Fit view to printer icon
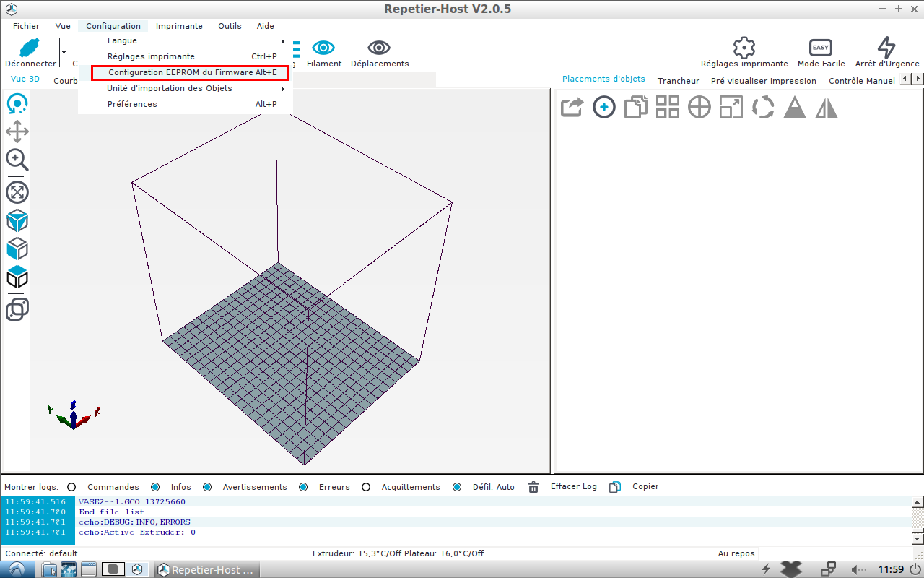924x578 pixels. point(17,192)
